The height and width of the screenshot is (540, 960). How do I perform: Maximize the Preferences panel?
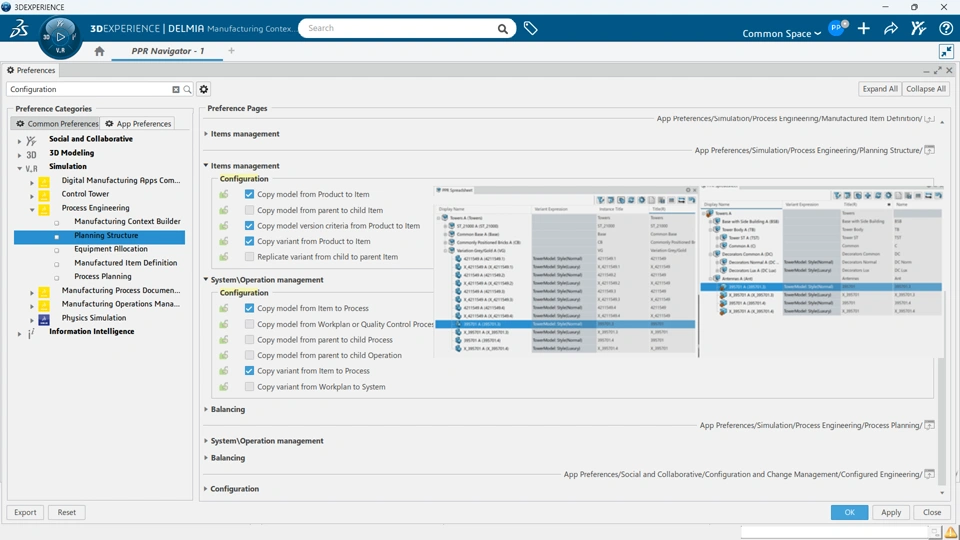pyautogui.click(x=937, y=70)
